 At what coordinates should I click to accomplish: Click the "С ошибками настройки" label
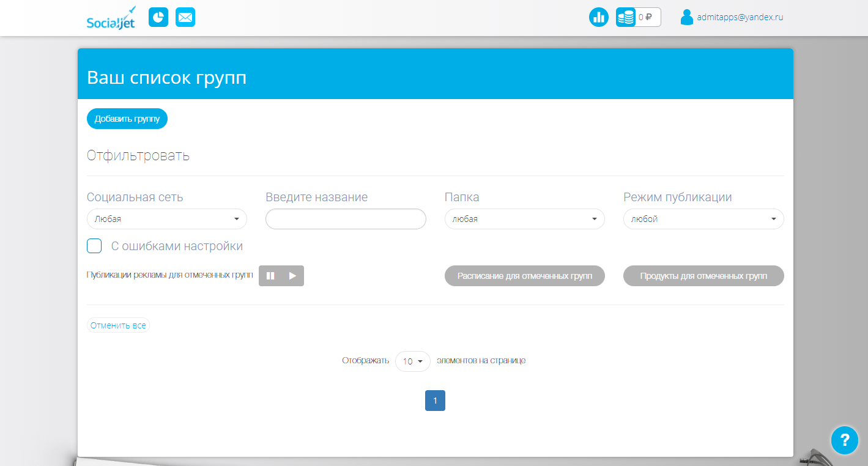tap(177, 246)
